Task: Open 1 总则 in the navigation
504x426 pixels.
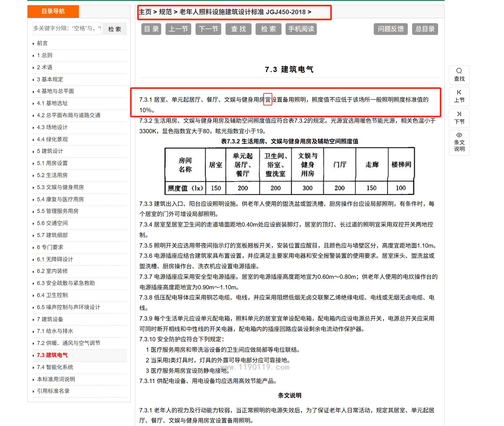Action: pos(45,55)
